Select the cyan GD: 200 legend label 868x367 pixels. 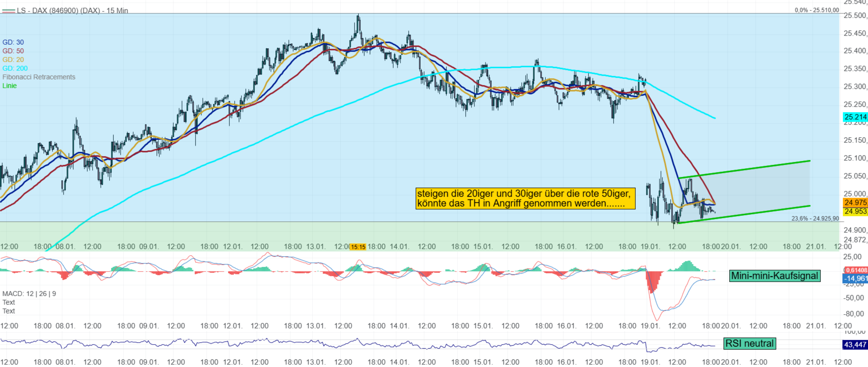coord(15,68)
